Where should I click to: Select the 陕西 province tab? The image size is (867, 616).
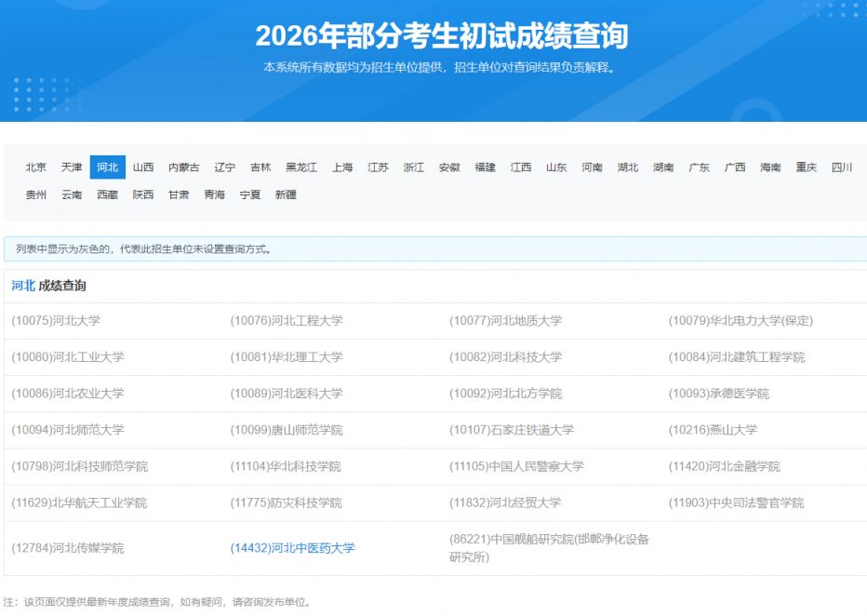click(143, 194)
